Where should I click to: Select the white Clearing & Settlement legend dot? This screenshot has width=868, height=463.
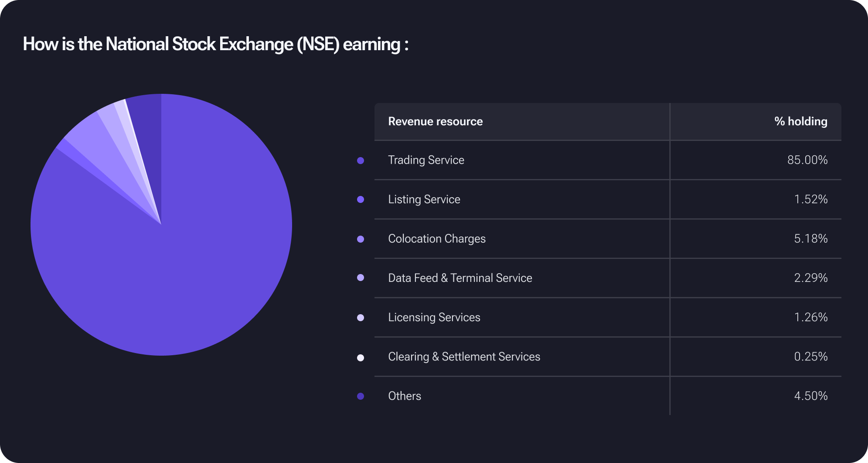(x=361, y=358)
